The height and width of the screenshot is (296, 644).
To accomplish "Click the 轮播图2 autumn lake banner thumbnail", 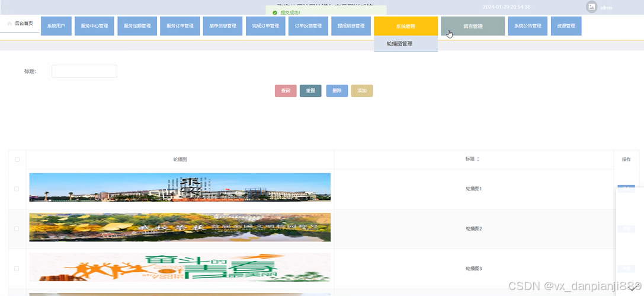I will click(x=180, y=227).
